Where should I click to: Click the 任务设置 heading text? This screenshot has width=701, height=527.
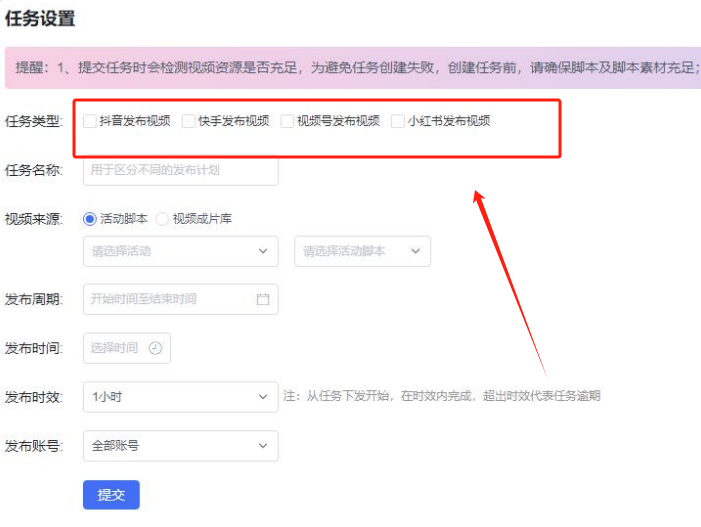pos(40,19)
